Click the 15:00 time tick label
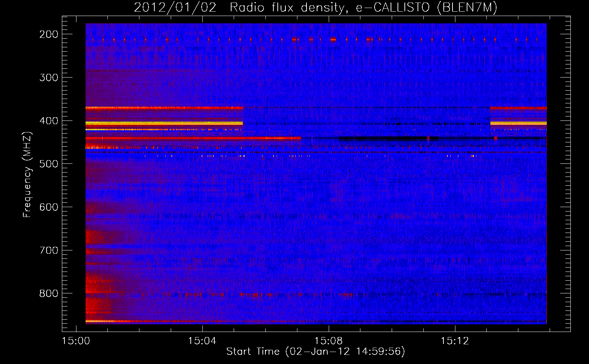The height and width of the screenshot is (364, 589). click(x=76, y=341)
